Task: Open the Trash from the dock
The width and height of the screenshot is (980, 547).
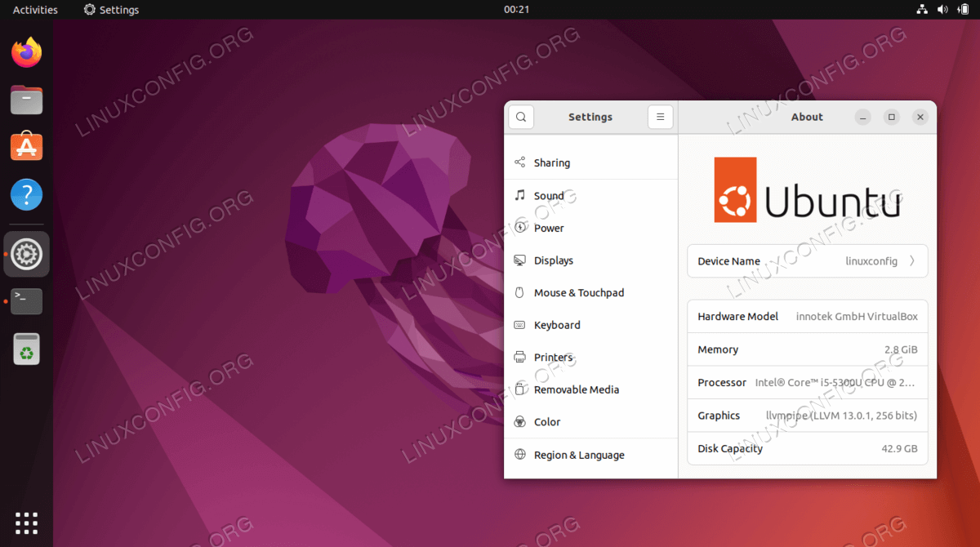Action: tap(27, 349)
